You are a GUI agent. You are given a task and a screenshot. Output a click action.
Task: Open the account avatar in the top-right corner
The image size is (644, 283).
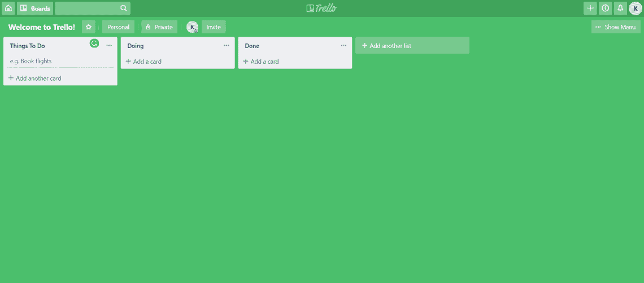click(x=636, y=8)
